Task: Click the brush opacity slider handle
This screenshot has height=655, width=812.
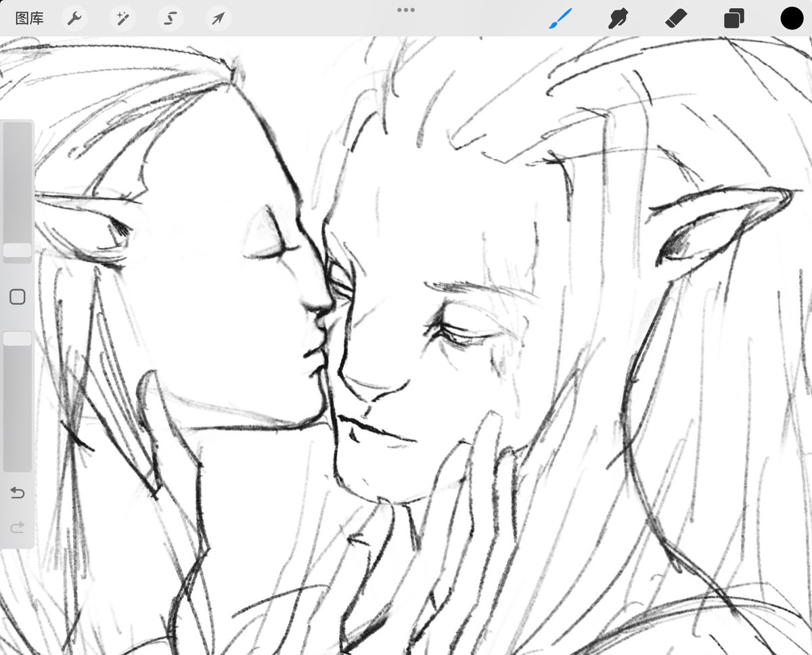Action: pos(17,338)
